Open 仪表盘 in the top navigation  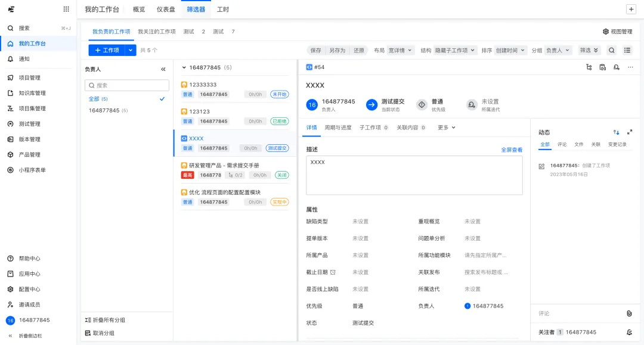click(x=167, y=9)
